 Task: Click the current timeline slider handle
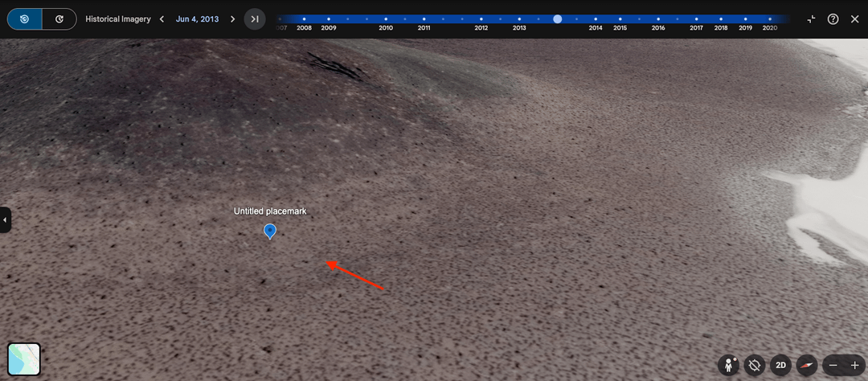tap(558, 18)
